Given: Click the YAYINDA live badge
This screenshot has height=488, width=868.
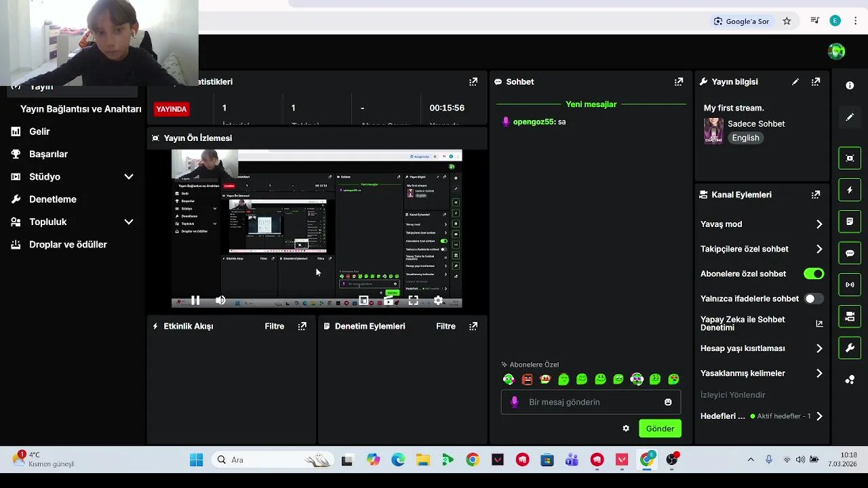Looking at the screenshot, I should [x=172, y=108].
